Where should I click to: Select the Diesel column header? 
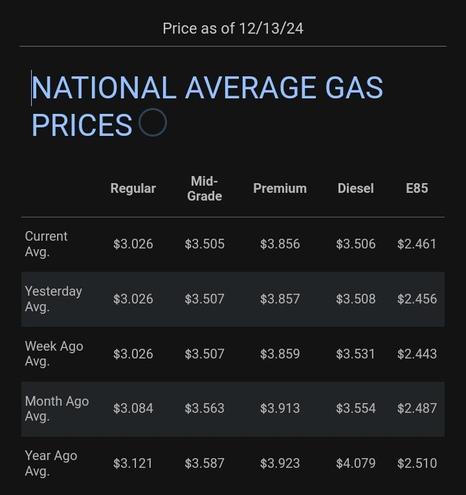[356, 188]
